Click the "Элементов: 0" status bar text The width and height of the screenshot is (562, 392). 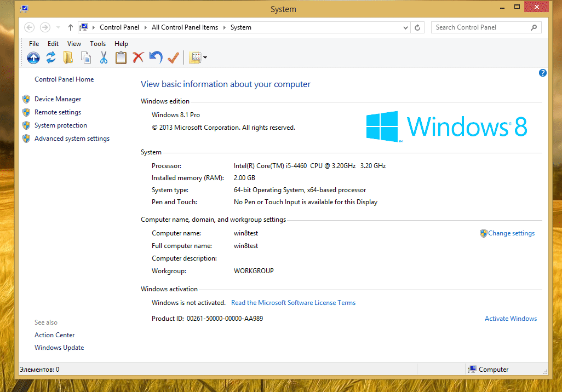(39, 370)
